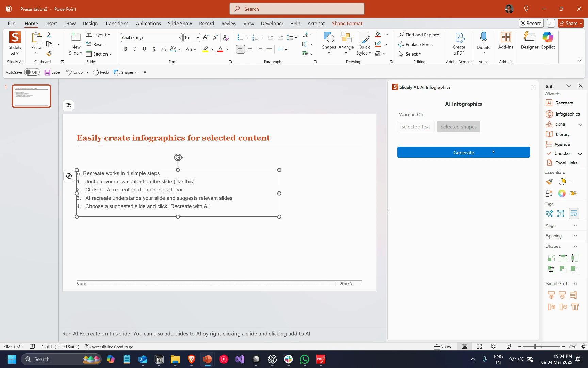The image size is (588, 368).
Task: Toggle the AutoSave switch
Action: click(x=32, y=72)
